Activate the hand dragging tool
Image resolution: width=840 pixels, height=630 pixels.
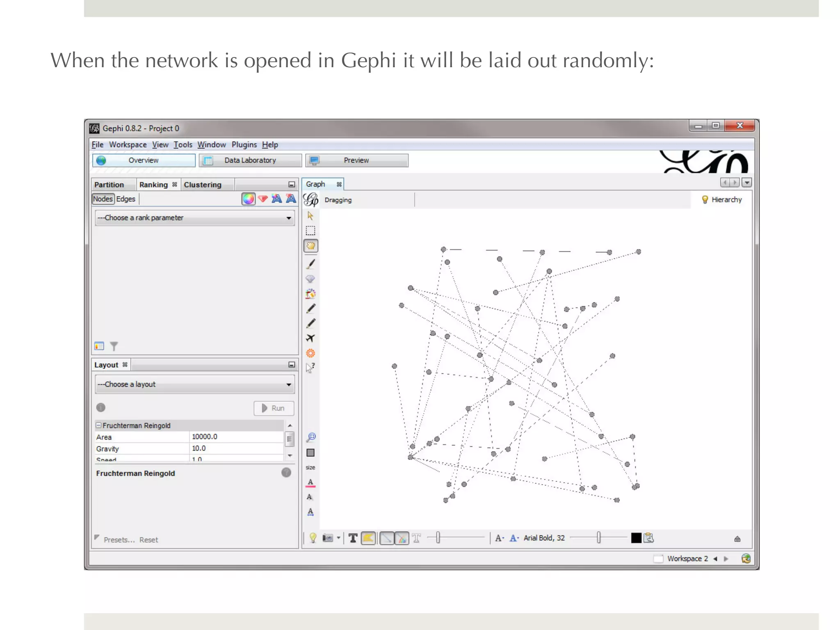tap(310, 246)
